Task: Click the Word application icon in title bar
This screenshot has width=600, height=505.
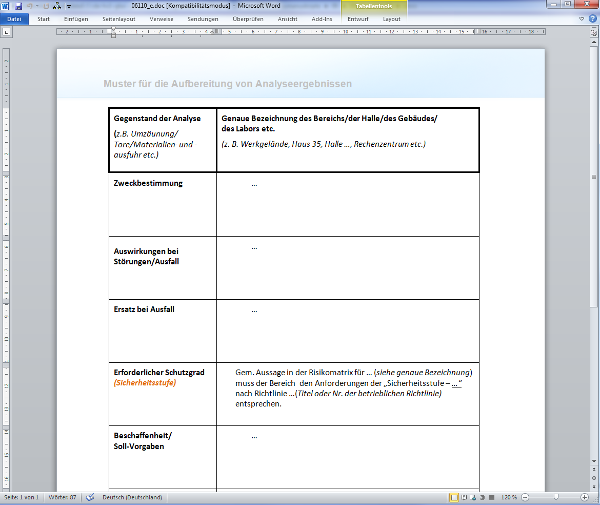Action: pos(6,6)
